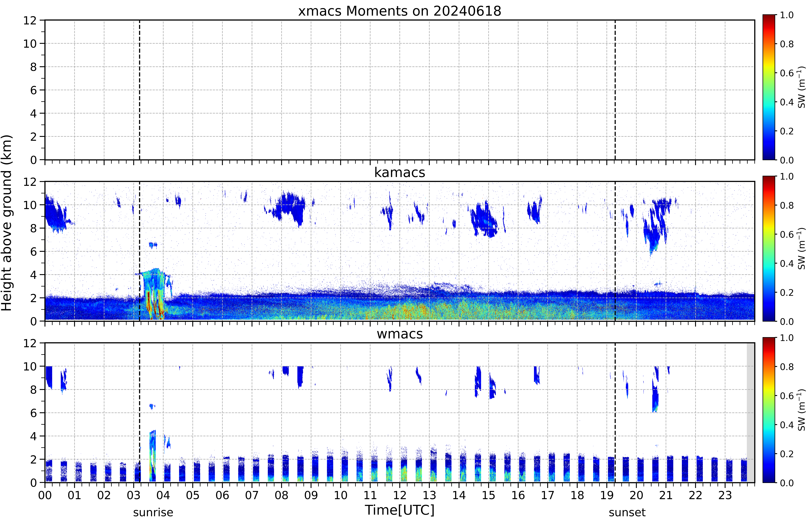The width and height of the screenshot is (812, 524).
Task: Click the sunset dashed line in the xmacs panel
Action: coord(615,90)
